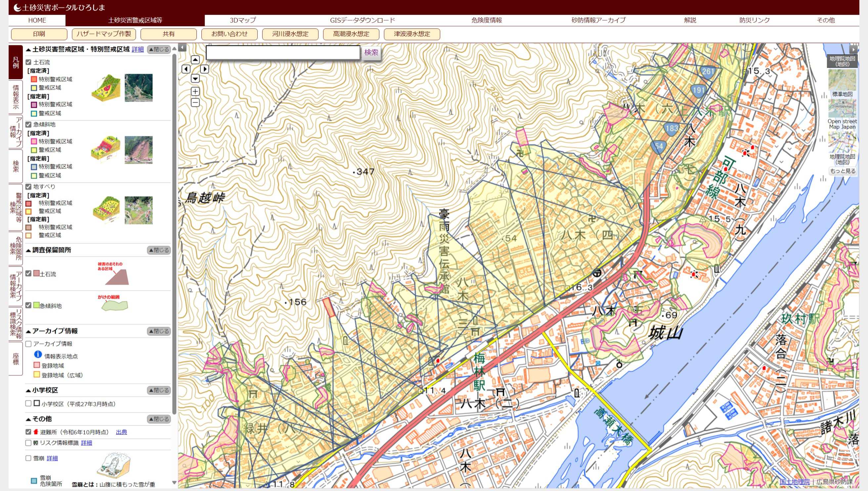Viewport: 868px width, 491px height.
Task: Toggle the 急傾斜地 warning area checkbox
Action: (x=29, y=124)
